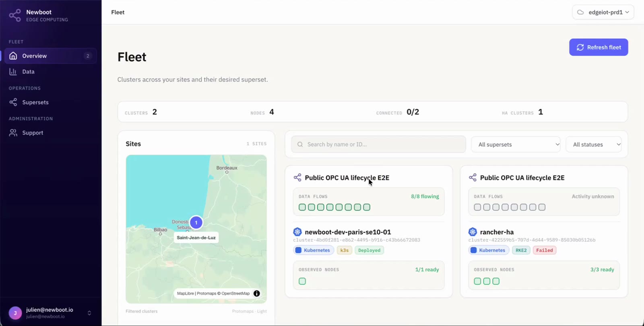The width and height of the screenshot is (644, 326).
Task: Click cluster ID starting cluster-4bd0f281
Action: (x=357, y=240)
